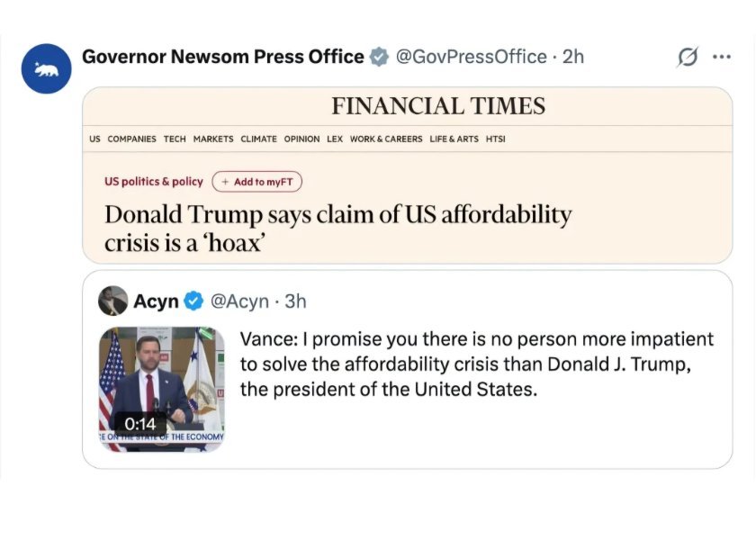This screenshot has height=540, width=756.
Task: Open the Financial Times headline about 'hoax'
Action: click(337, 229)
